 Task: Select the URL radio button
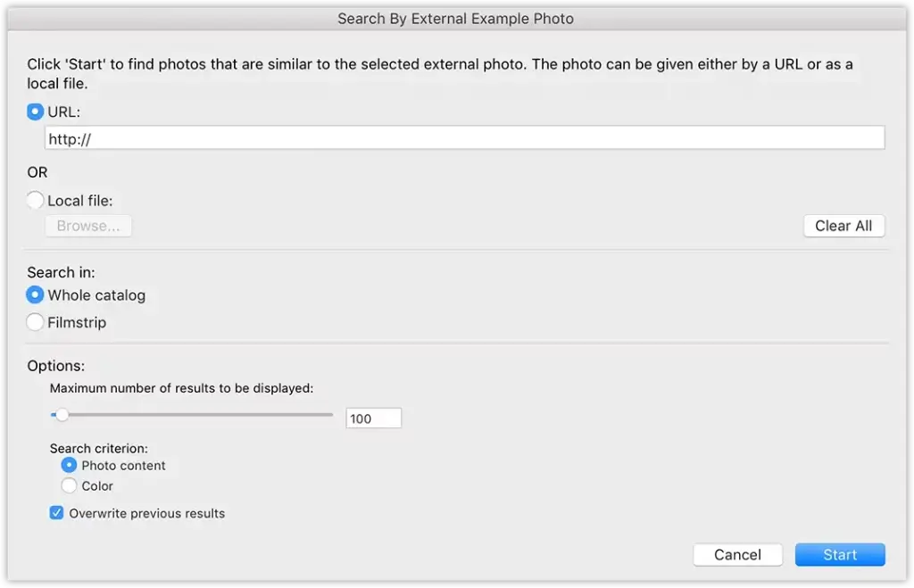tap(36, 112)
